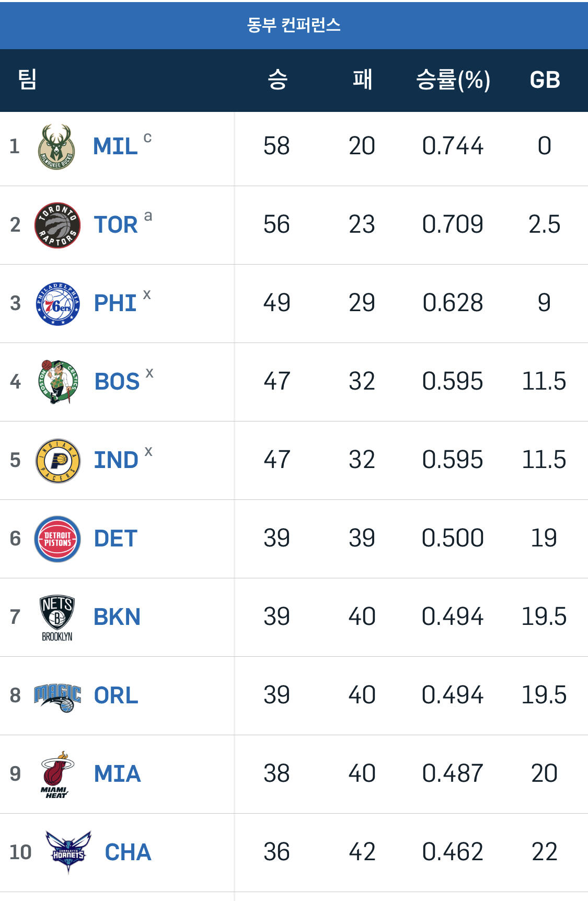Click the Milwaukee Bucks logo
The height and width of the screenshot is (901, 588).
[x=57, y=147]
